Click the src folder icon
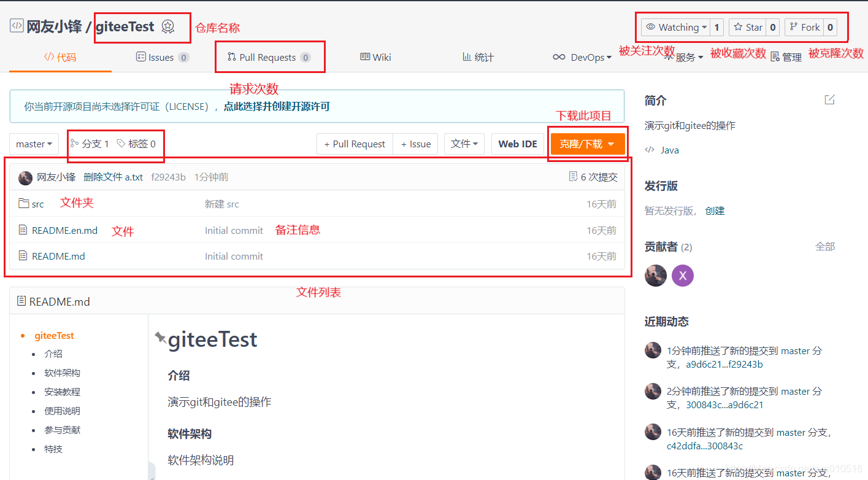 [x=24, y=203]
